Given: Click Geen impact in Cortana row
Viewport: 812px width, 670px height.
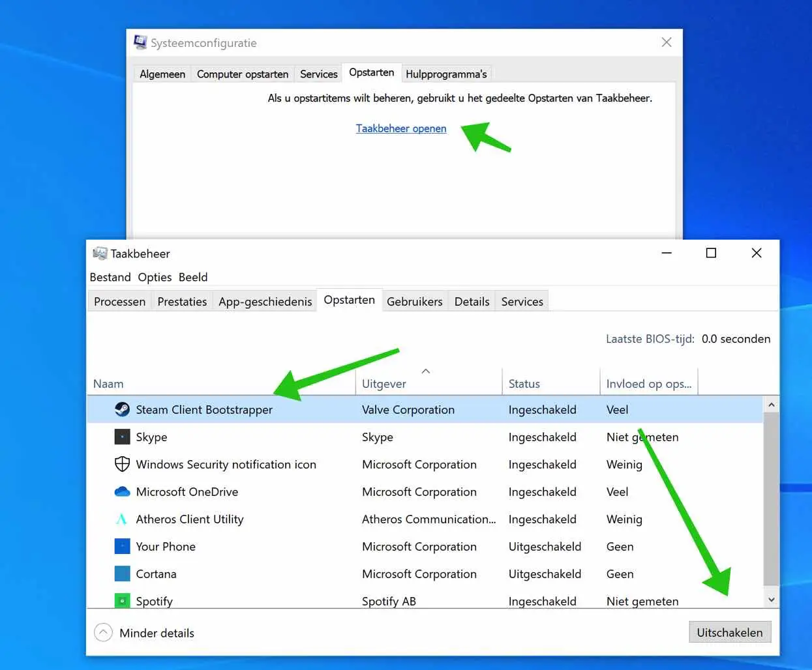Looking at the screenshot, I should pyautogui.click(x=620, y=574).
